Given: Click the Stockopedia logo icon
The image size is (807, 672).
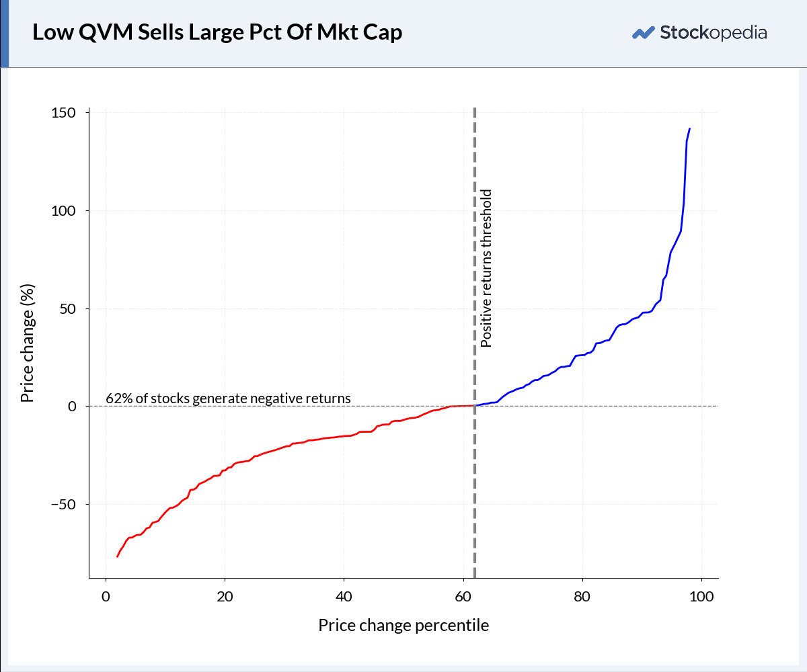Looking at the screenshot, I should (644, 32).
